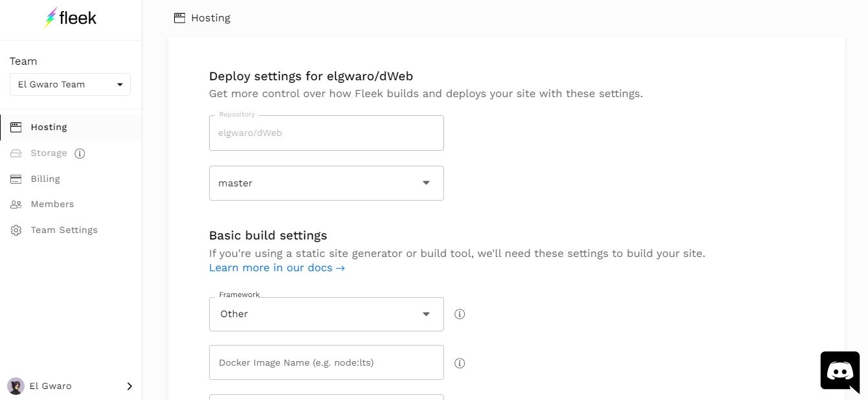Click the Billing card icon

pos(16,179)
